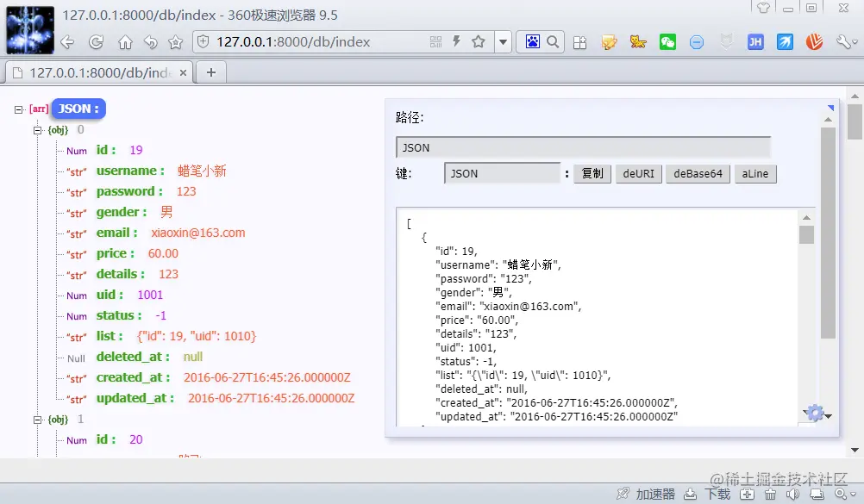Image resolution: width=864 pixels, height=504 pixels.
Task: Select the email value xiaoxin@163.com
Action: coord(198,233)
